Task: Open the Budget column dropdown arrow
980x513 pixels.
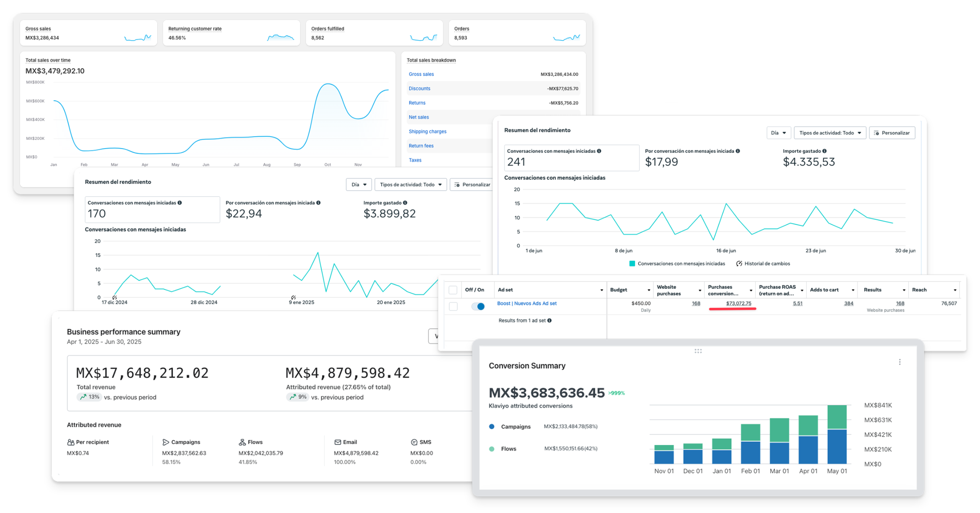Action: [x=649, y=290]
